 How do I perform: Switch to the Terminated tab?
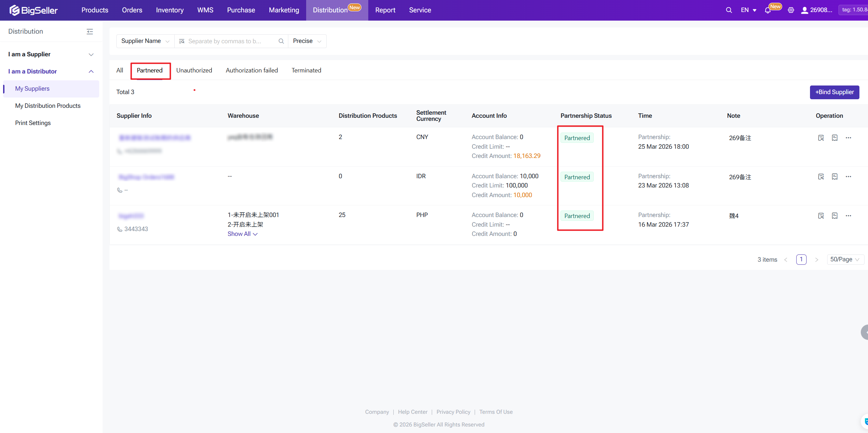(306, 70)
